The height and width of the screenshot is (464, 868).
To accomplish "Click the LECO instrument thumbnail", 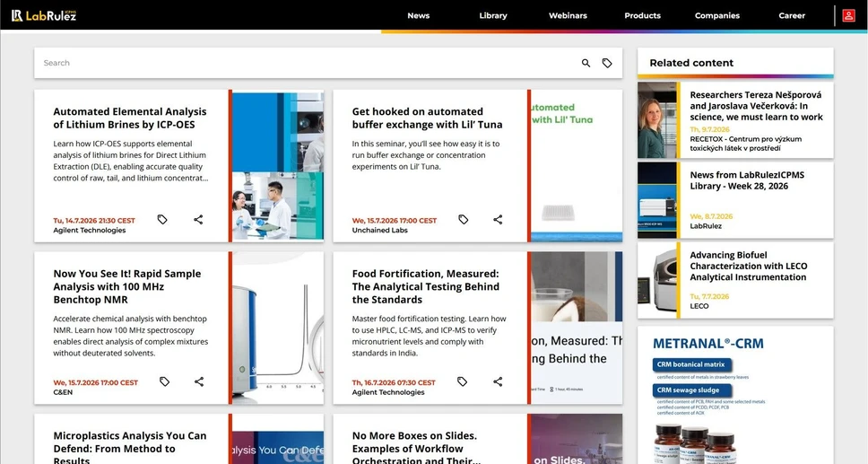I will 657,280.
